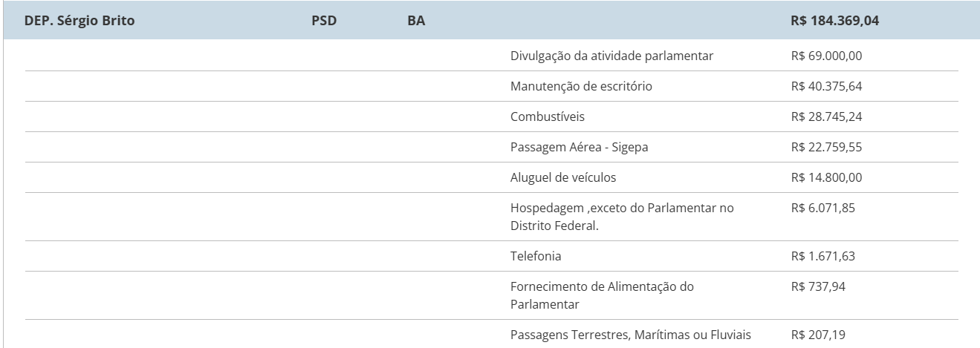Click the R$ 14.800,00 amount
The height and width of the screenshot is (348, 980).
827,177
